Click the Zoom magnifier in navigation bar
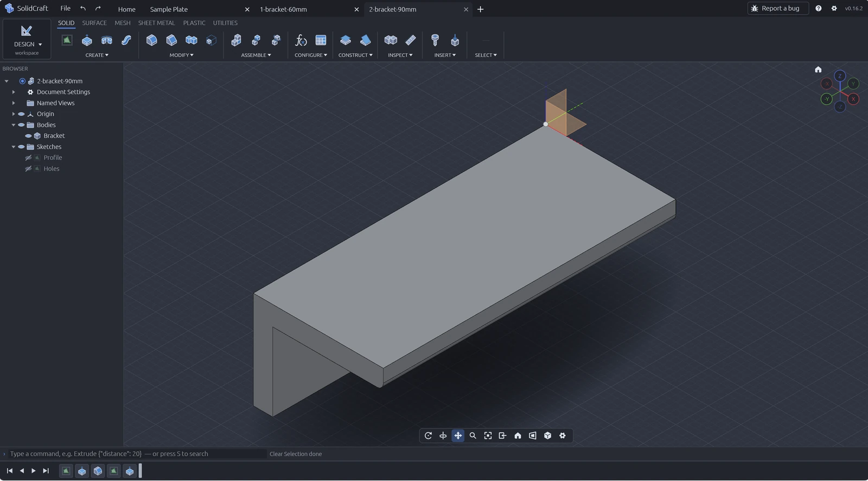Viewport: 868px width, 481px height. point(473,435)
